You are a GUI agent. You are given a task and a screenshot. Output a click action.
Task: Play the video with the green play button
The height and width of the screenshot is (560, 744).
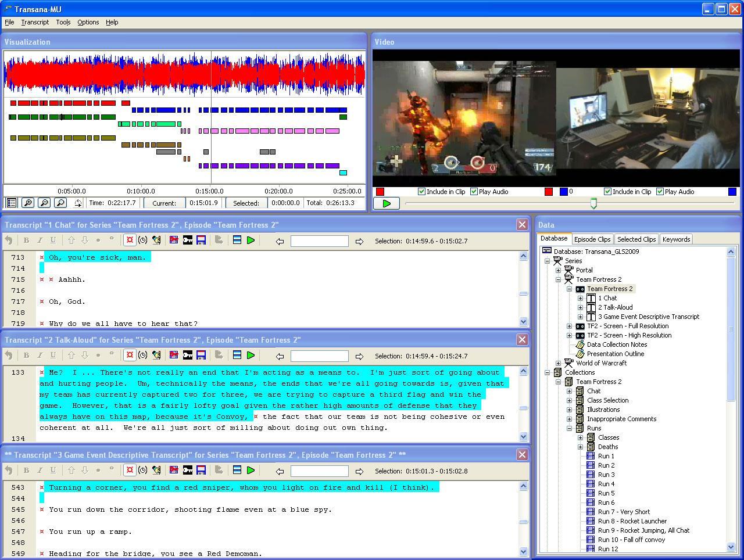coord(387,203)
